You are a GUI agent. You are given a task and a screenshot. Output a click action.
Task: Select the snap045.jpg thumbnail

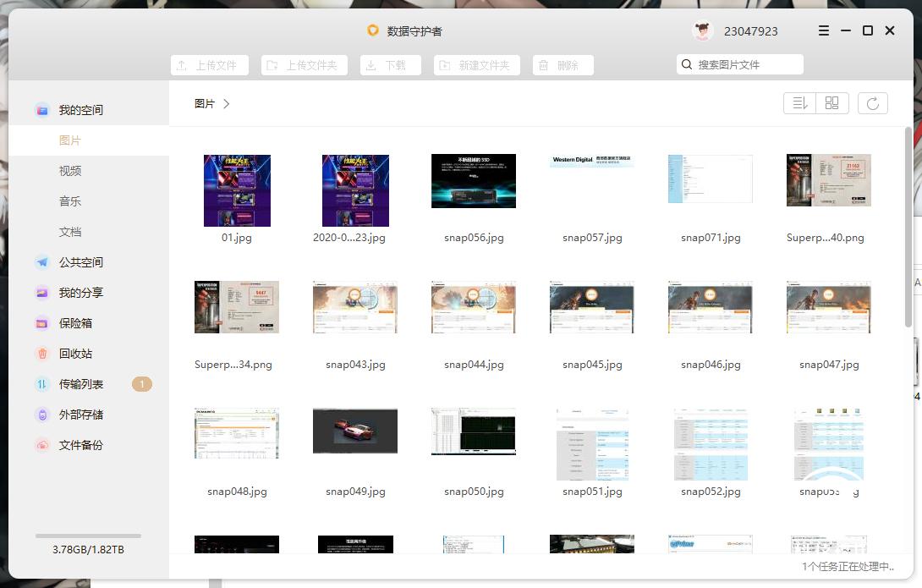pos(592,307)
